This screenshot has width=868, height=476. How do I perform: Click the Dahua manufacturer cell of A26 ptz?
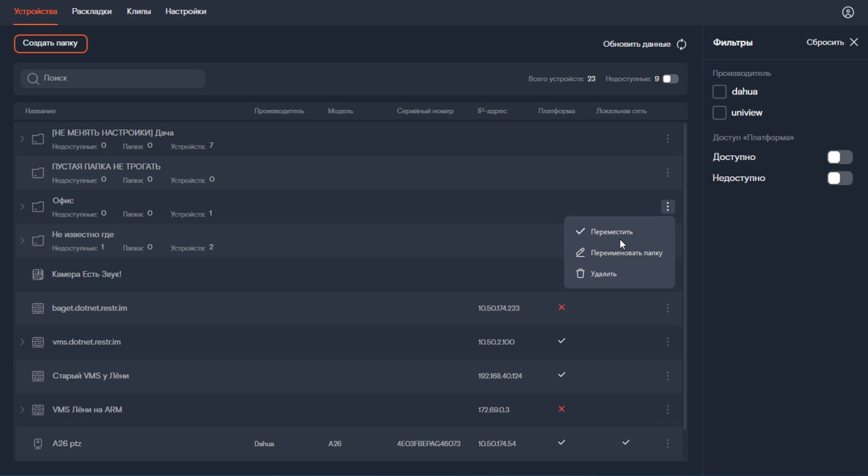point(264,444)
